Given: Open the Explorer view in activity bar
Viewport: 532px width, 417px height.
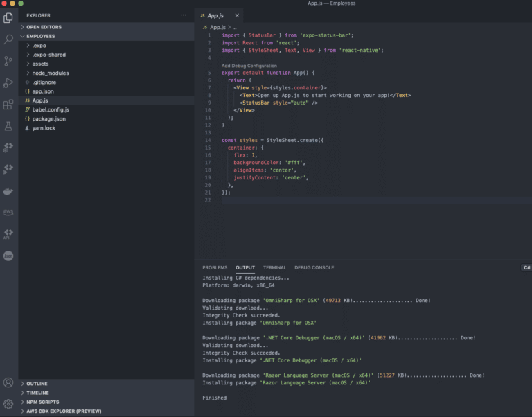Looking at the screenshot, I should coord(8,17).
